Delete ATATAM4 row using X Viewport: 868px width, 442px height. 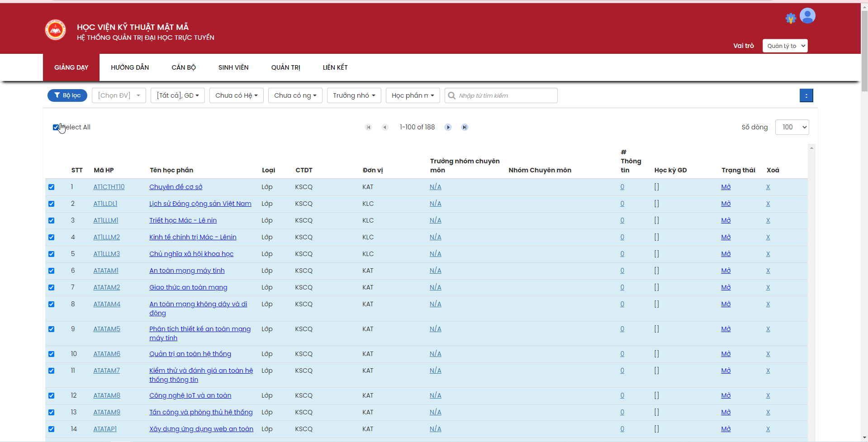point(768,304)
